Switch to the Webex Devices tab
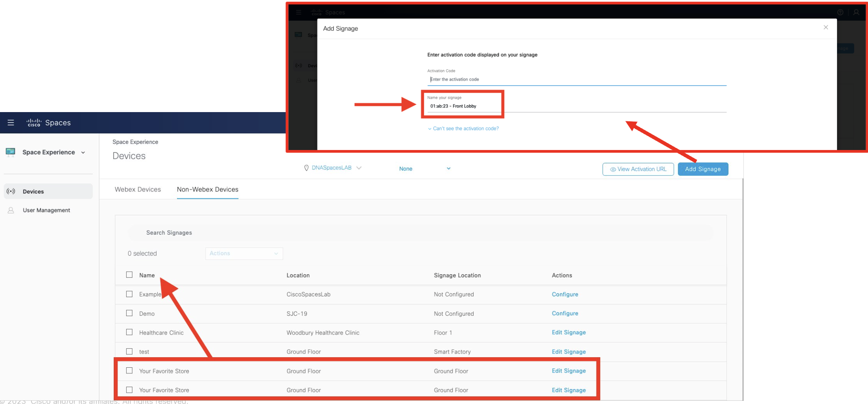The height and width of the screenshot is (404, 868). [138, 190]
